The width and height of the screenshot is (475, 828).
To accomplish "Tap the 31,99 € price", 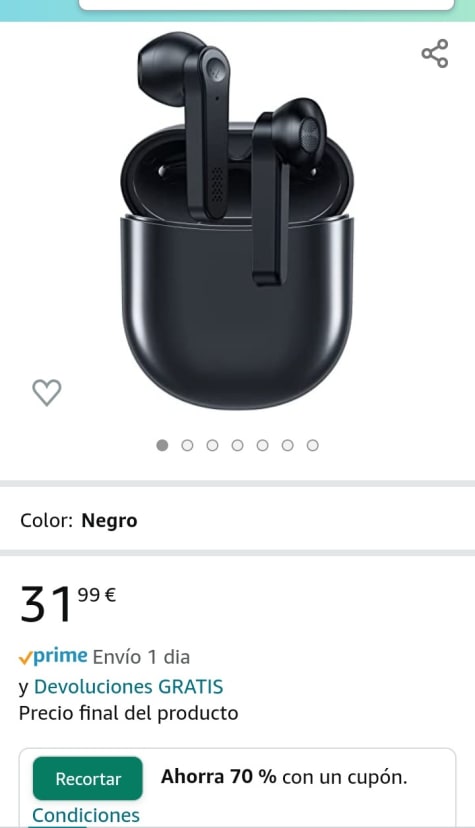I will pyautogui.click(x=68, y=604).
